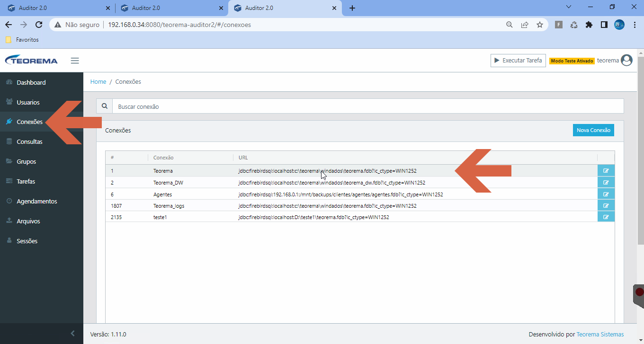Click the Agentes URL with 192.168.0.1
Image resolution: width=644 pixels, height=344 pixels.
pos(340,194)
